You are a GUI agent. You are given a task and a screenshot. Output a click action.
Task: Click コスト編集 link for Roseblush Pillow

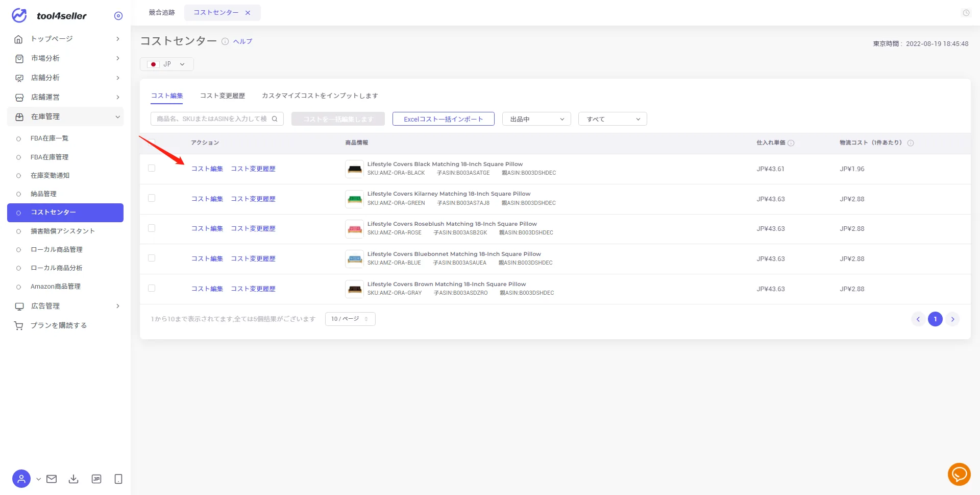(207, 228)
